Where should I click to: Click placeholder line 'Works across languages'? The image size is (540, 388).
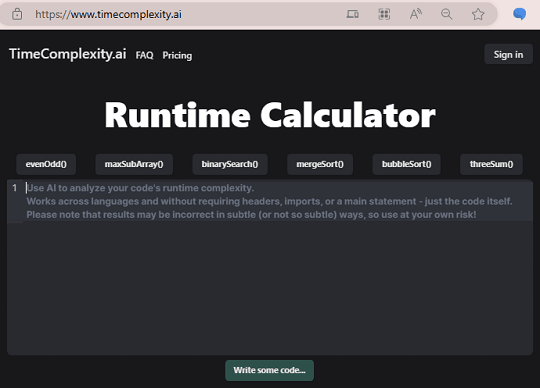(269, 201)
